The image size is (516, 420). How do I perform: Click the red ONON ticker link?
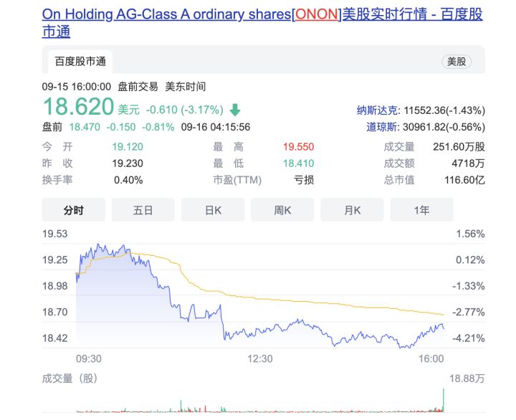(317, 14)
